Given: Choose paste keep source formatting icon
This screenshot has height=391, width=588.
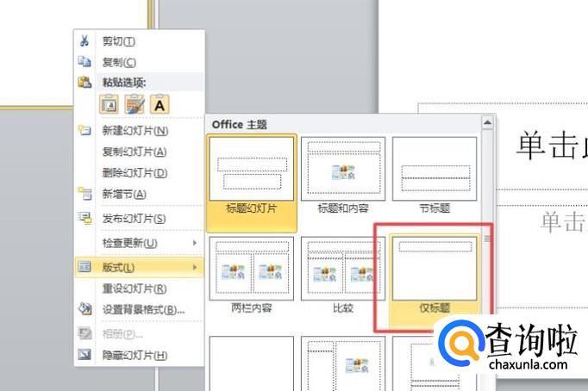Looking at the screenshot, I should [x=134, y=104].
